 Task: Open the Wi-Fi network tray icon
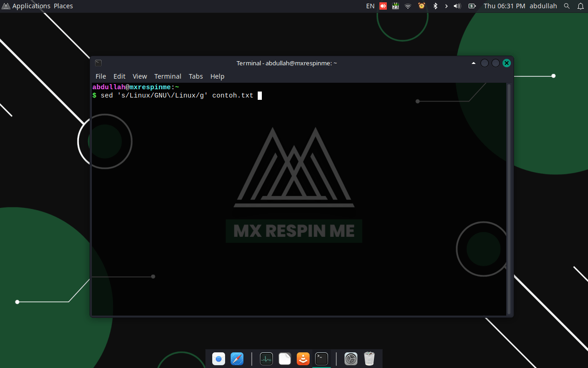point(408,6)
